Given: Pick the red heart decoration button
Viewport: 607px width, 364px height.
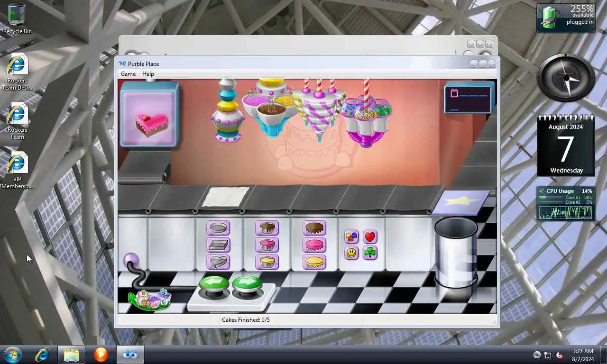Looking at the screenshot, I should 370,237.
